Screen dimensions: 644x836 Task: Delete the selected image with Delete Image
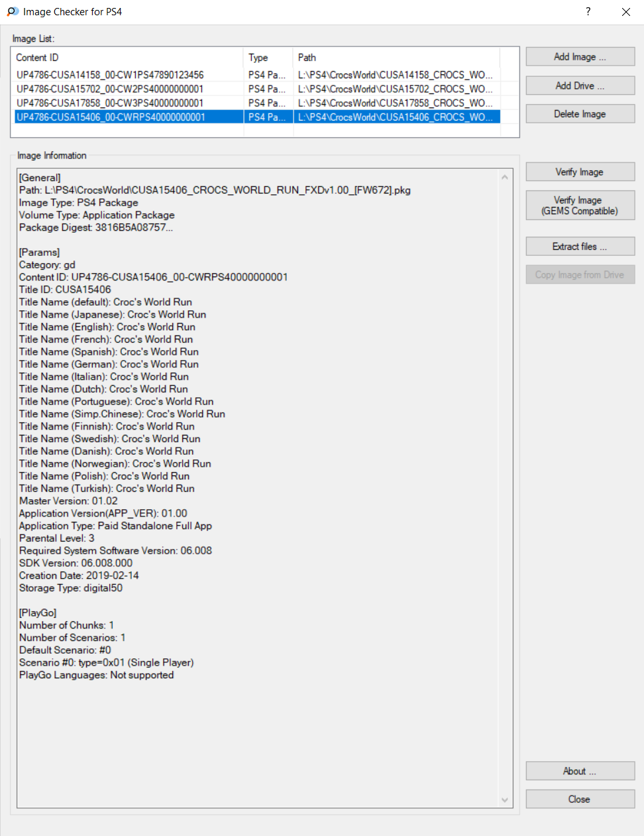pos(580,114)
